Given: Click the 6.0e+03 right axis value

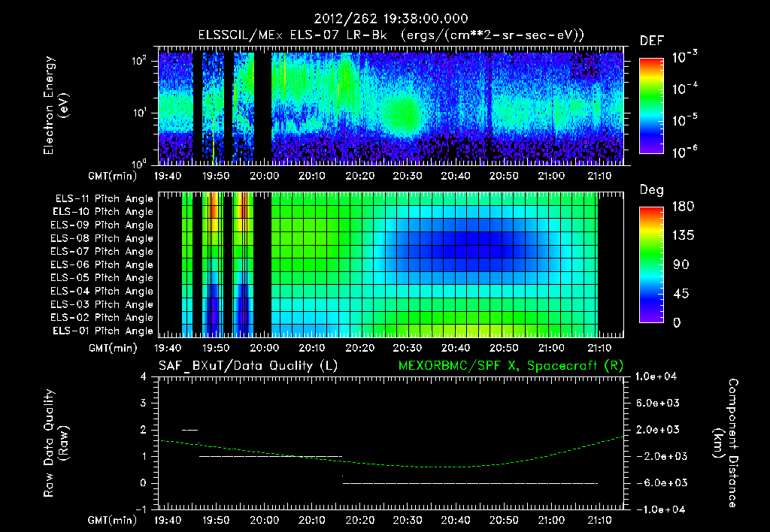Looking at the screenshot, I should [x=657, y=403].
